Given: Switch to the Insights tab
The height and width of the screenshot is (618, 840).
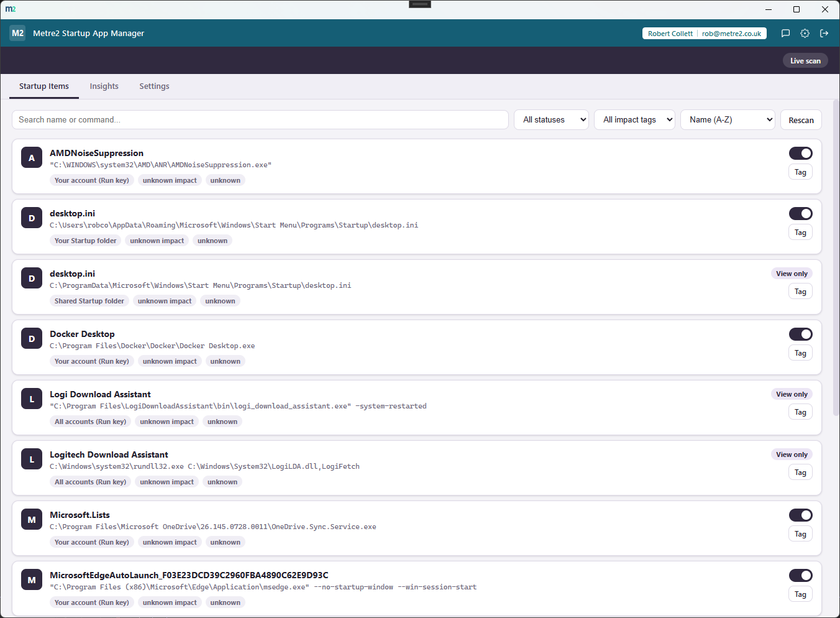Looking at the screenshot, I should point(104,86).
